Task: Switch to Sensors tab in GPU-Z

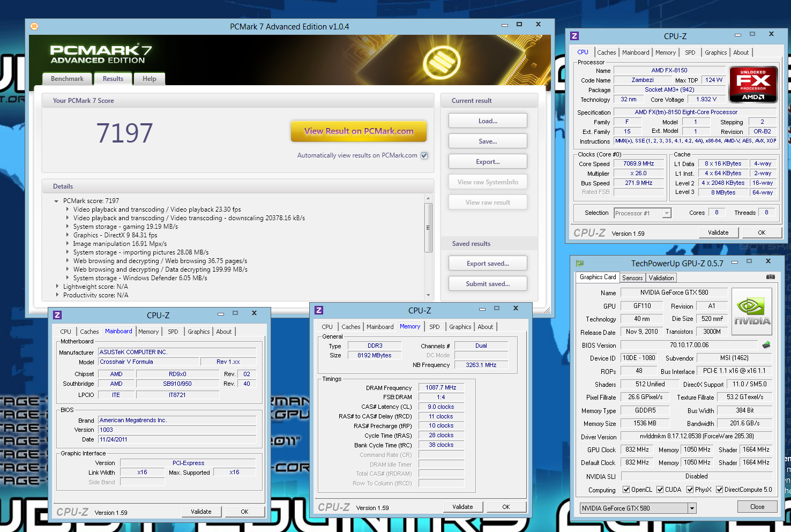Action: (632, 278)
